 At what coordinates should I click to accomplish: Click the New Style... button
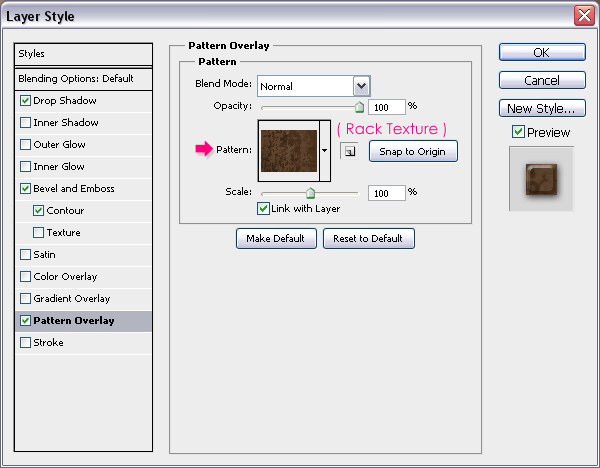coord(541,108)
